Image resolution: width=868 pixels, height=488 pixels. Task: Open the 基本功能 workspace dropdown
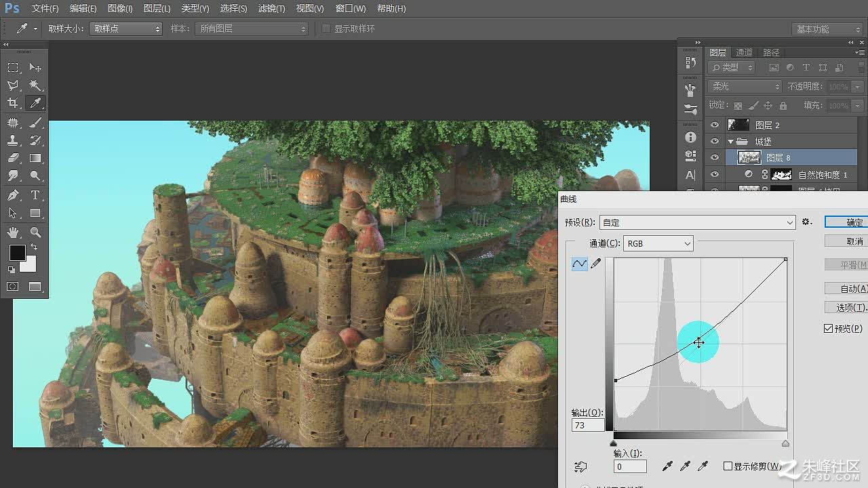point(827,29)
